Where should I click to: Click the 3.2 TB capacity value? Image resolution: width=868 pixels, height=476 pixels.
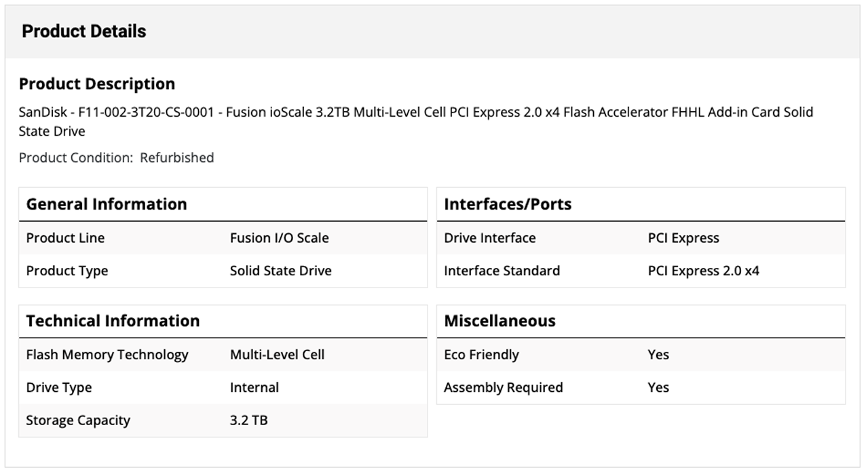[x=248, y=420]
